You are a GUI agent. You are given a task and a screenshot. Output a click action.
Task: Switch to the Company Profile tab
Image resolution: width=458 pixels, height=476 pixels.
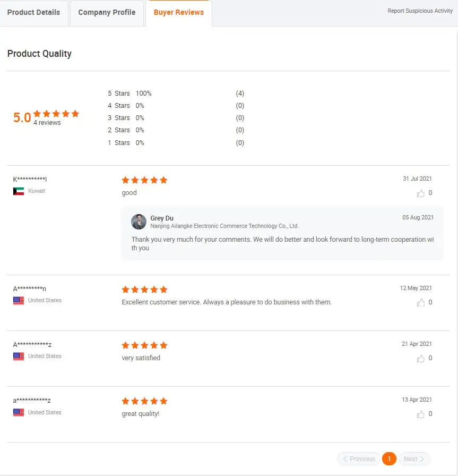click(x=107, y=13)
